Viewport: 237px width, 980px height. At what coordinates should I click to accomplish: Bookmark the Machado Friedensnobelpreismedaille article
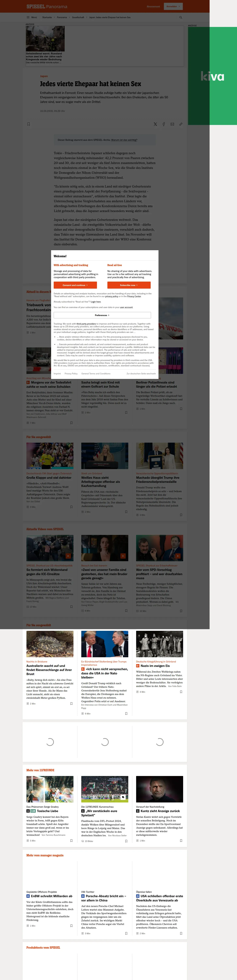(181, 515)
